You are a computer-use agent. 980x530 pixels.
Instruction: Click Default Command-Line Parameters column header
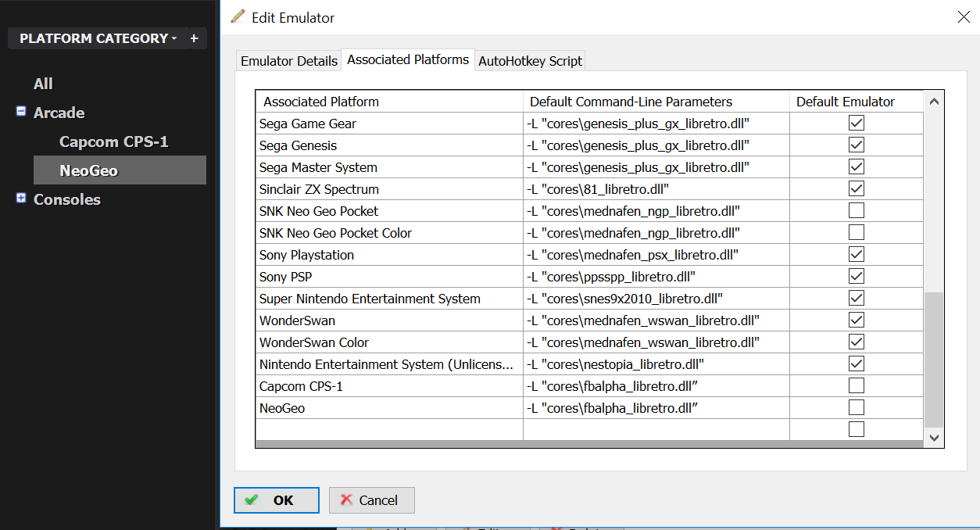[656, 102]
